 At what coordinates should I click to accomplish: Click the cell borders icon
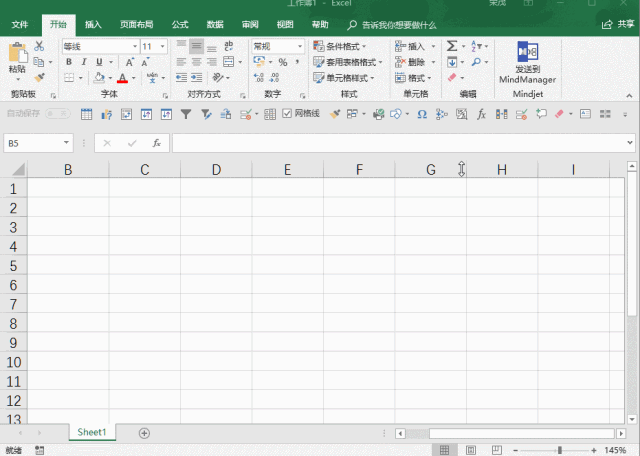(x=69, y=78)
